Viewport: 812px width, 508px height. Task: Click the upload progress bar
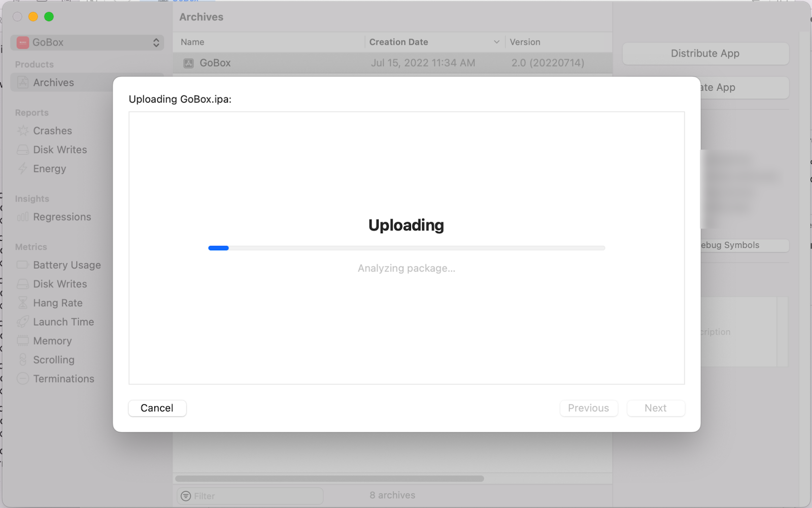coord(407,248)
